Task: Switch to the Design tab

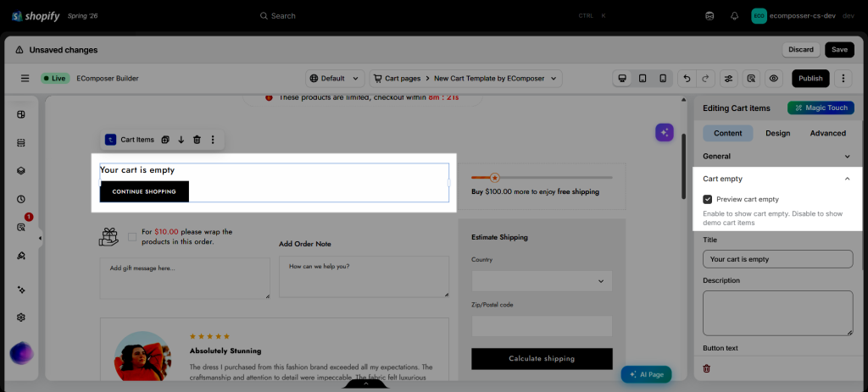Action: [778, 133]
